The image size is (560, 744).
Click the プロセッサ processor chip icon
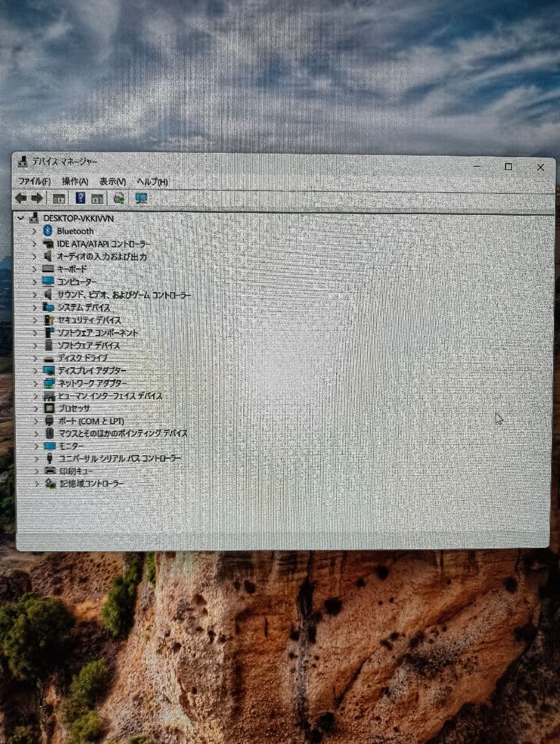tap(46, 409)
